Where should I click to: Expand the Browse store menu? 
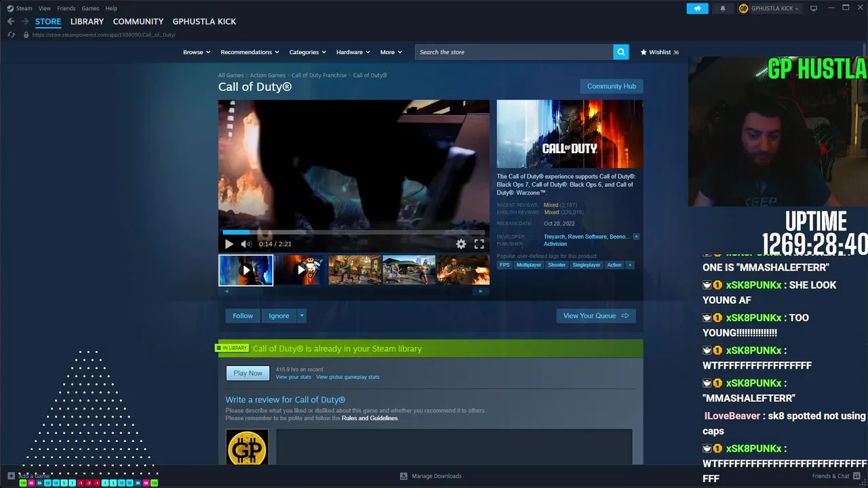[197, 52]
